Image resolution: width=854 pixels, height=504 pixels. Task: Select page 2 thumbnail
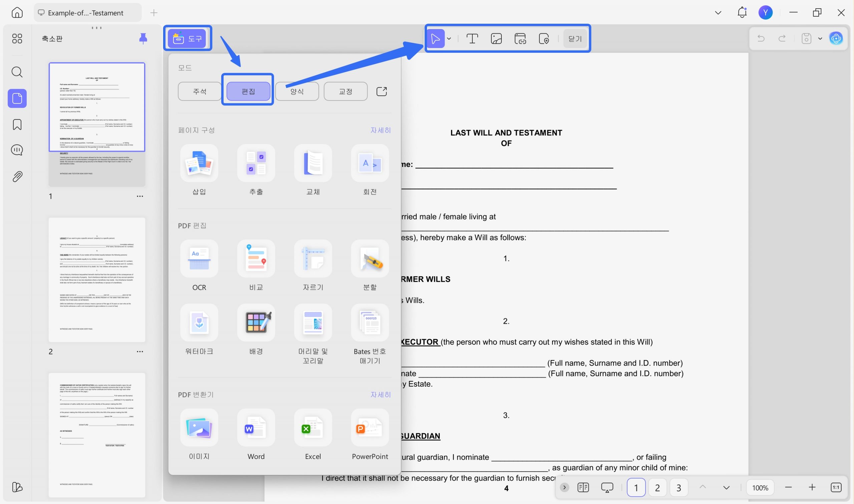coord(97,280)
